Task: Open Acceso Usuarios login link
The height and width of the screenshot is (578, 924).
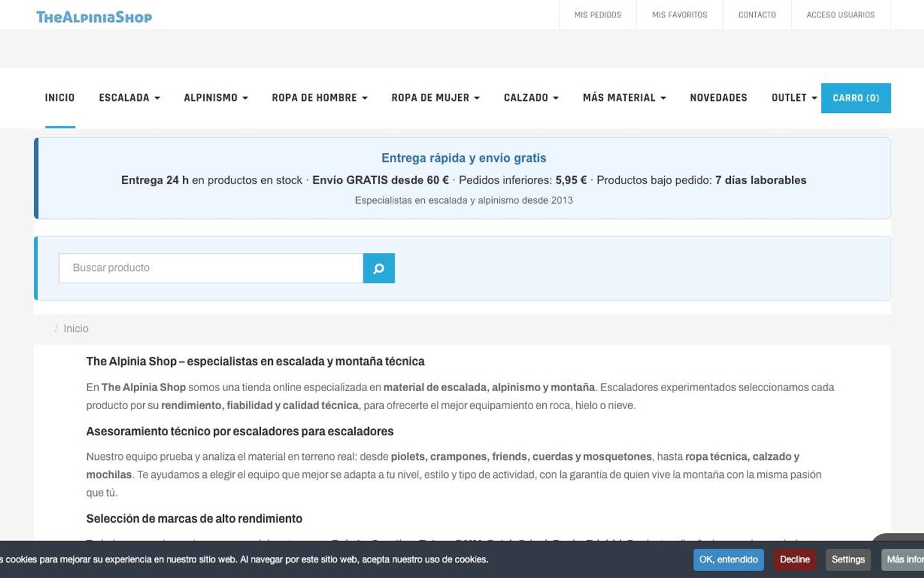Action: pos(841,15)
